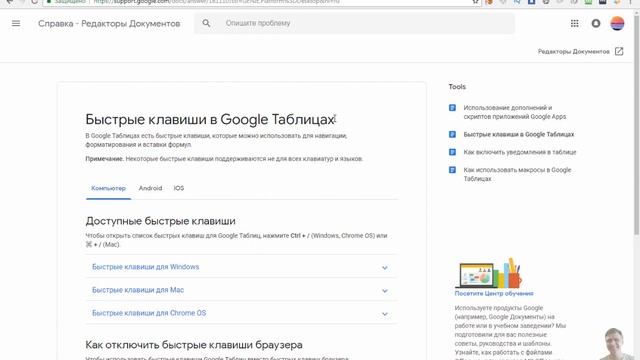Open Как использовать макросы в Google Таблицах

pyautogui.click(x=517, y=174)
